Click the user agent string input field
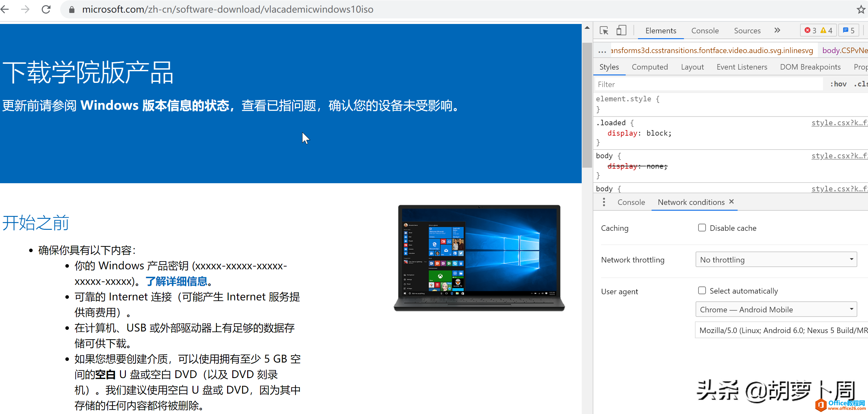Viewport: 868px width, 414px height. point(781,330)
